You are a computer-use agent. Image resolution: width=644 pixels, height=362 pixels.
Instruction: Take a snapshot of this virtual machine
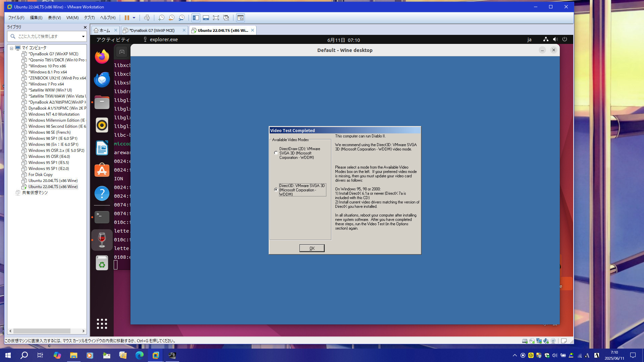click(161, 18)
